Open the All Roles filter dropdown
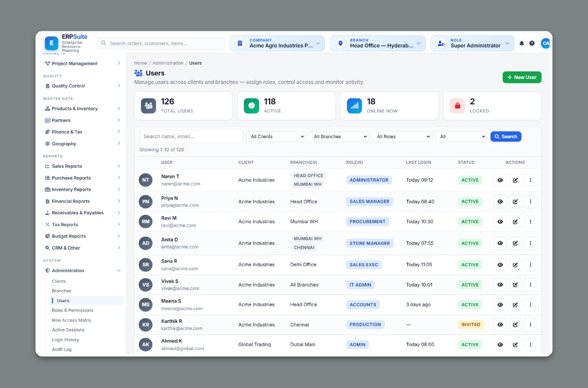 click(402, 137)
